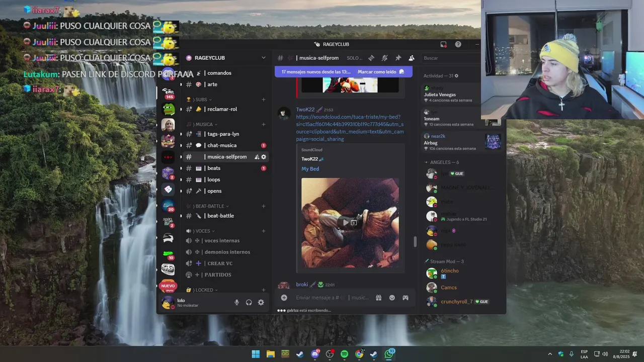
Task: Click NUEVO unread servers indicator
Action: click(x=168, y=286)
